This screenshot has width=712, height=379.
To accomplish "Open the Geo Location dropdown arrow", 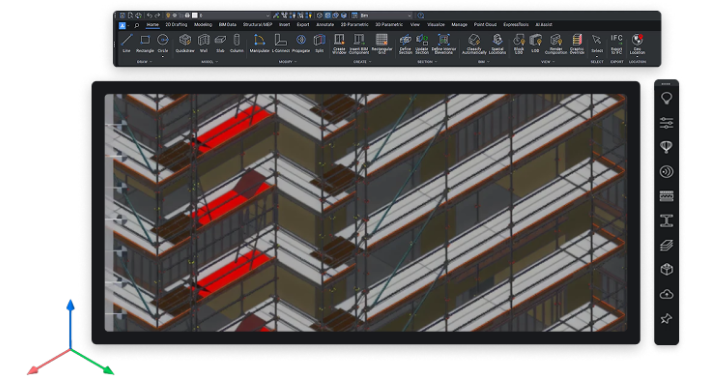I will (637, 57).
